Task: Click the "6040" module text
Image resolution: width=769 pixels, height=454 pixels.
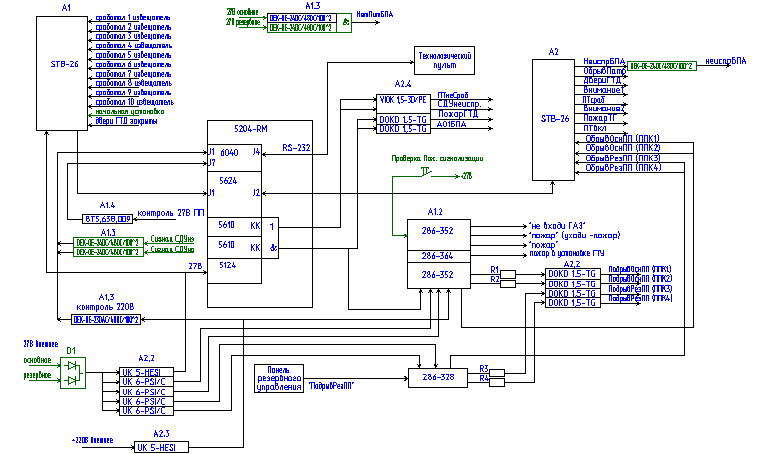Action: coord(229,153)
